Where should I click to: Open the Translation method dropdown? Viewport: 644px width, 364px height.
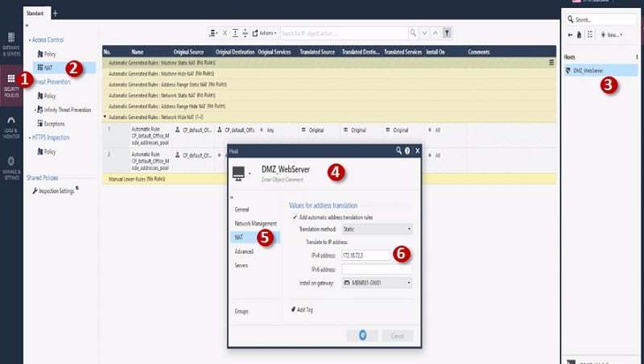(378, 229)
